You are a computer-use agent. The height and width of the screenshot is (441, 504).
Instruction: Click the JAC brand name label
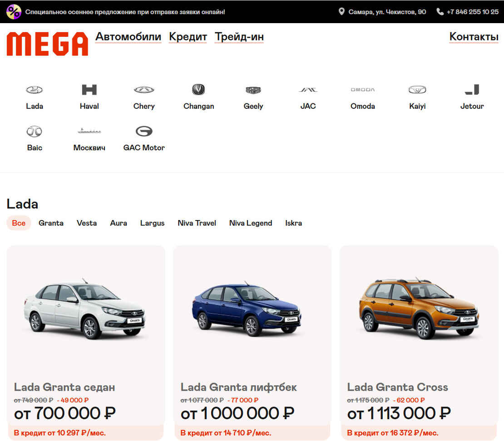[x=308, y=106]
